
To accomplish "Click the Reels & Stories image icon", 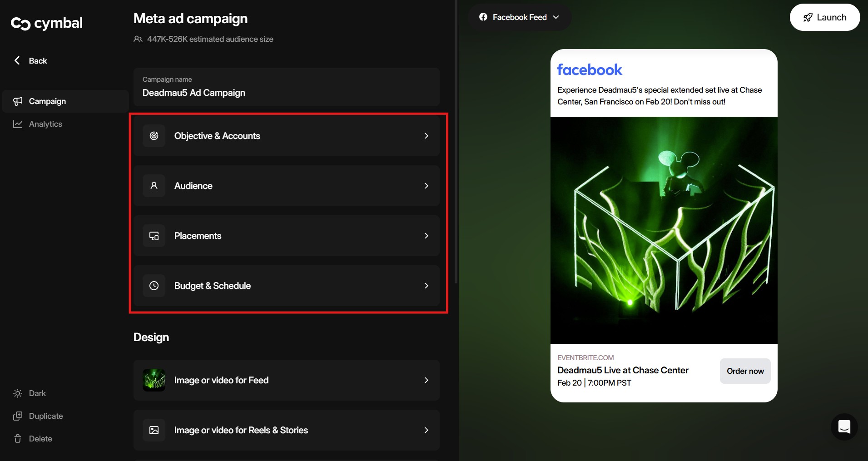I will click(154, 430).
